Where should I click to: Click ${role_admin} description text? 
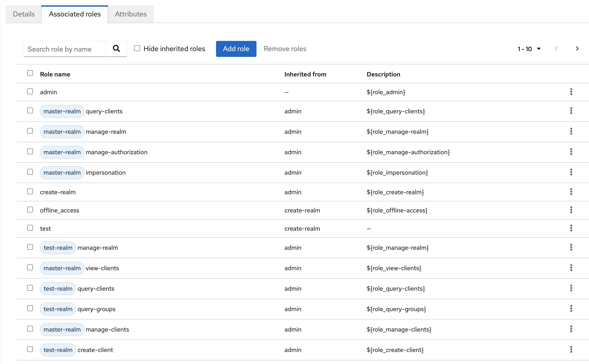(x=386, y=92)
